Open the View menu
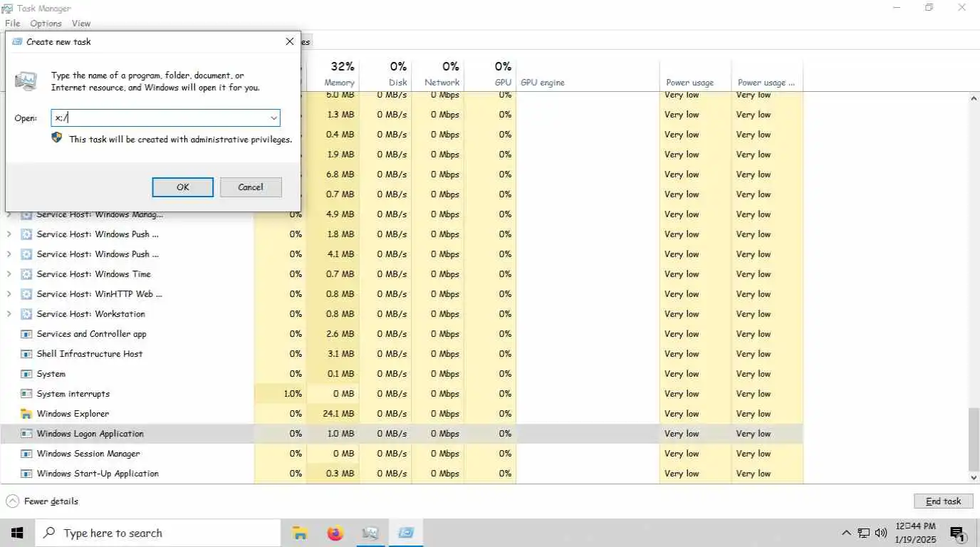The width and height of the screenshot is (980, 547). point(81,24)
